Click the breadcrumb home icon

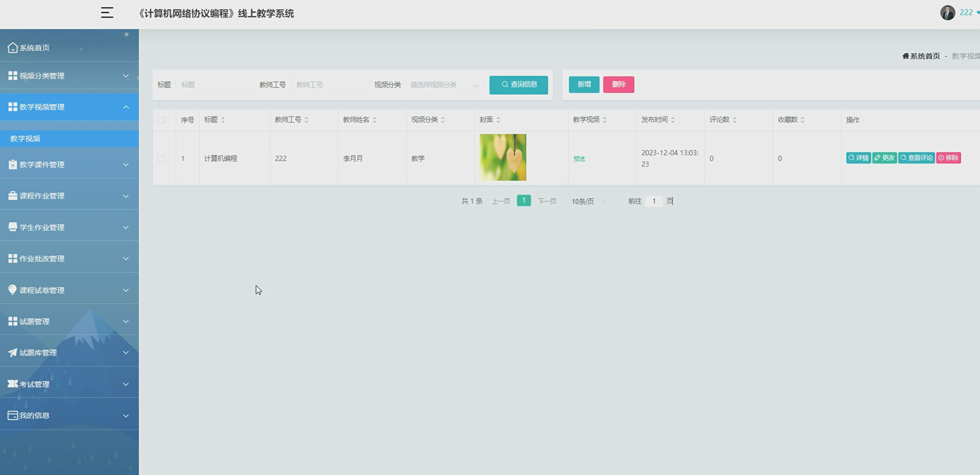(x=906, y=56)
